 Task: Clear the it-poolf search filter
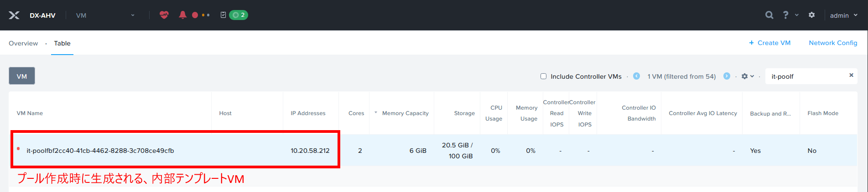[x=851, y=76]
